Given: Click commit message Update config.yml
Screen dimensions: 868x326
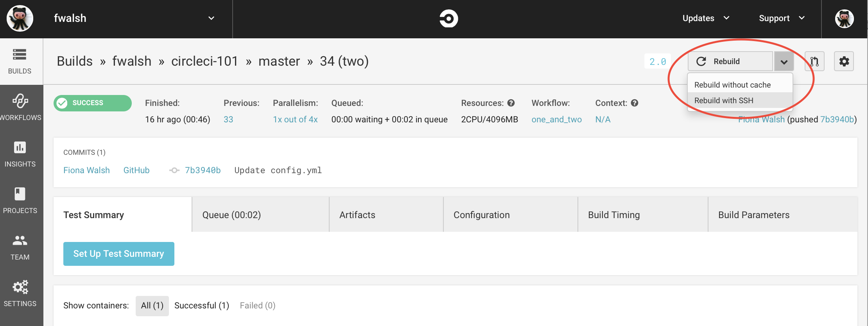Looking at the screenshot, I should pos(278,170).
